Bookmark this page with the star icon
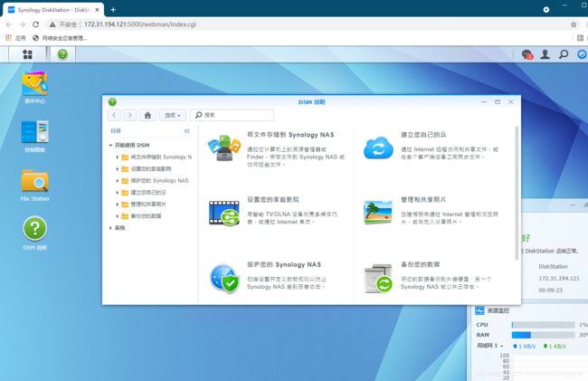The height and width of the screenshot is (381, 588). (574, 24)
